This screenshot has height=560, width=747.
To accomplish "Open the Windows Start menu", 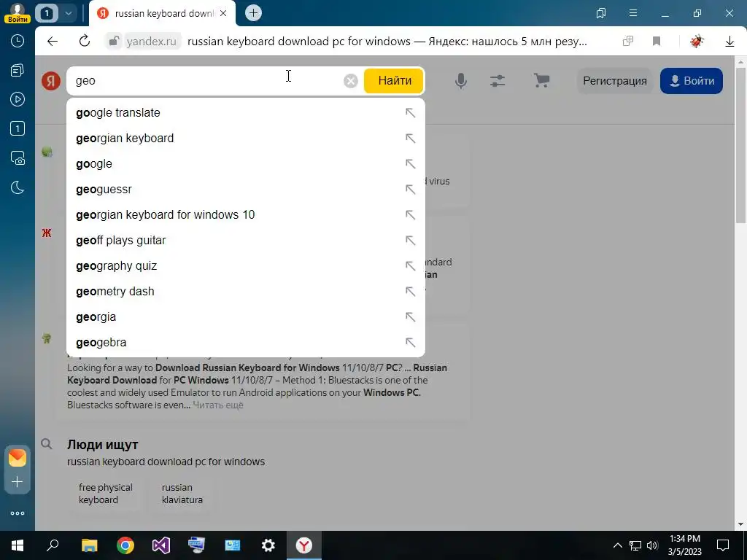I will (18, 545).
